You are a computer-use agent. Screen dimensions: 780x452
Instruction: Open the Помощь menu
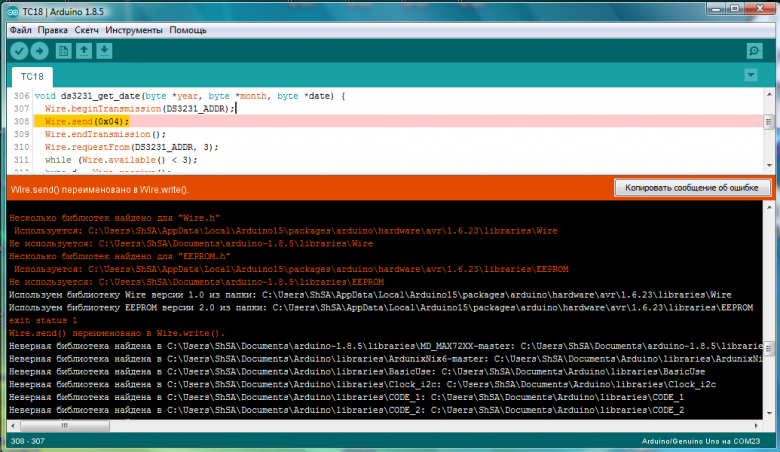pyautogui.click(x=187, y=30)
